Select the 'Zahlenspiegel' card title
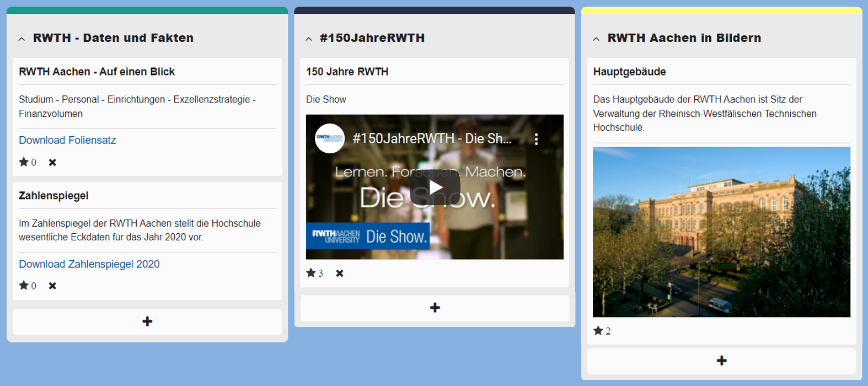Screen dimensions: 868x386 (53, 196)
